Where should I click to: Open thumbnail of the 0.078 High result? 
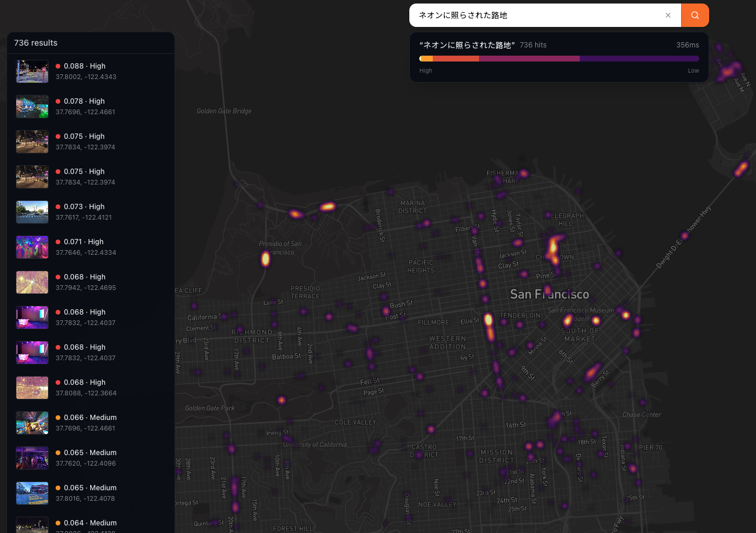tap(32, 107)
